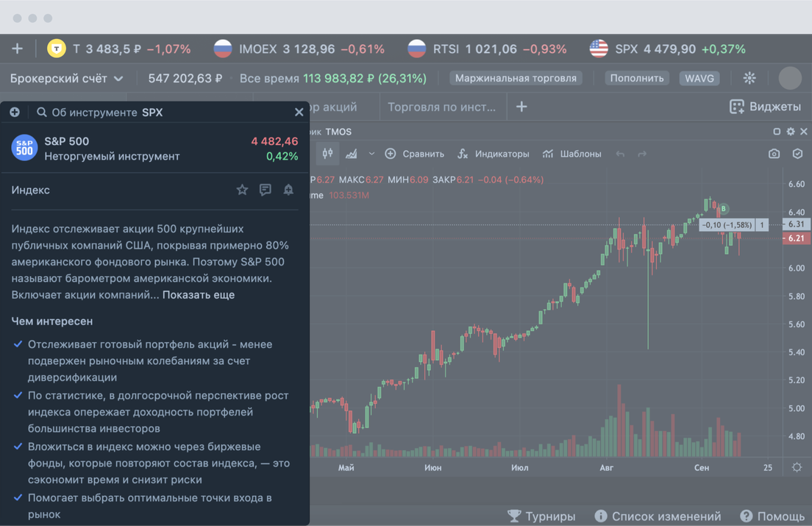Click the quantity 1 box on position label
Screen dimensions: 812x526
[762, 224]
